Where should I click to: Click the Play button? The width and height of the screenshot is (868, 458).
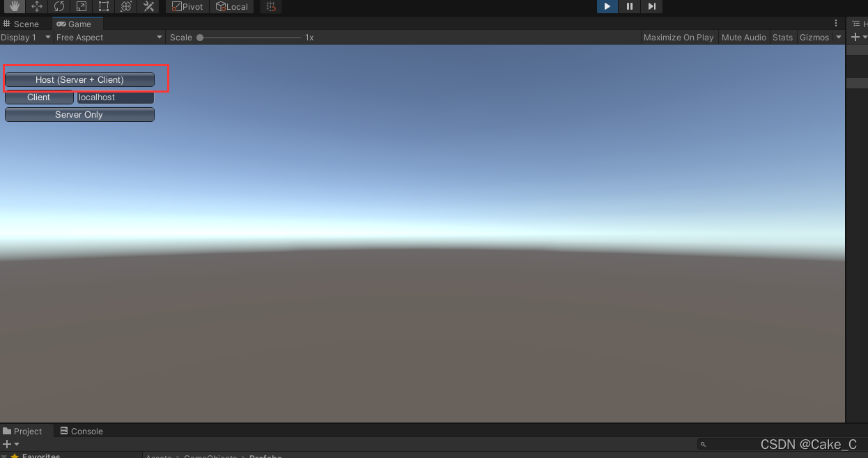[607, 6]
